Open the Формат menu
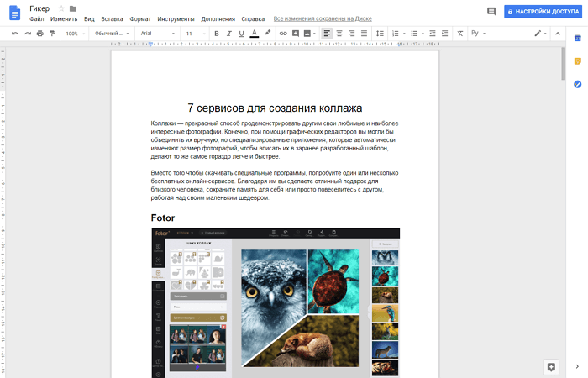 [139, 18]
